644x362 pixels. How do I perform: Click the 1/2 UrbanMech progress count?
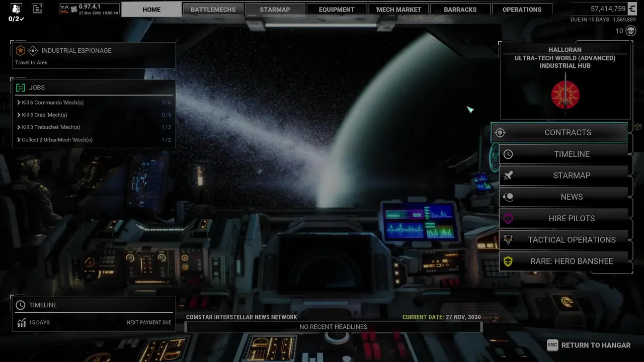(x=166, y=140)
